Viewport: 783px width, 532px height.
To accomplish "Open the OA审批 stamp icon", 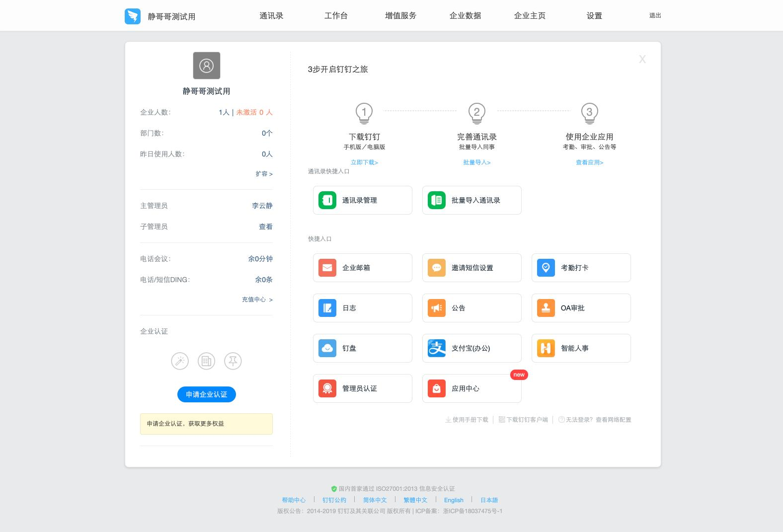I will click(x=546, y=308).
